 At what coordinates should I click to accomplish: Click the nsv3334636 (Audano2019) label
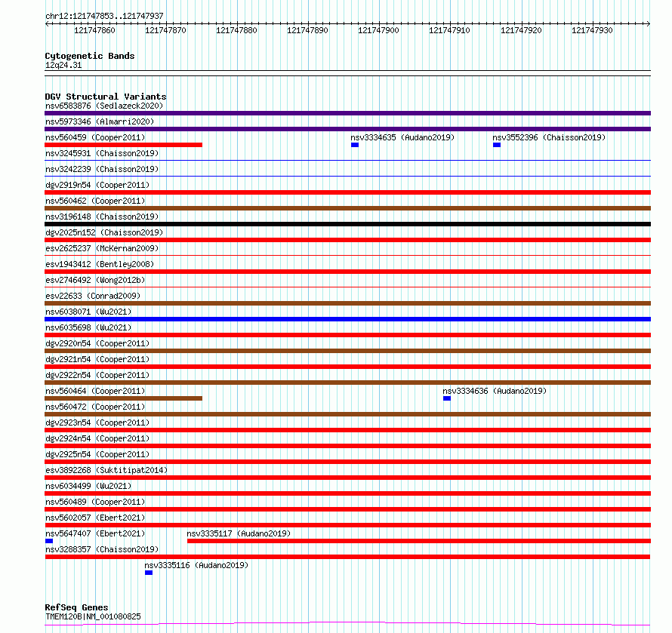[495, 391]
